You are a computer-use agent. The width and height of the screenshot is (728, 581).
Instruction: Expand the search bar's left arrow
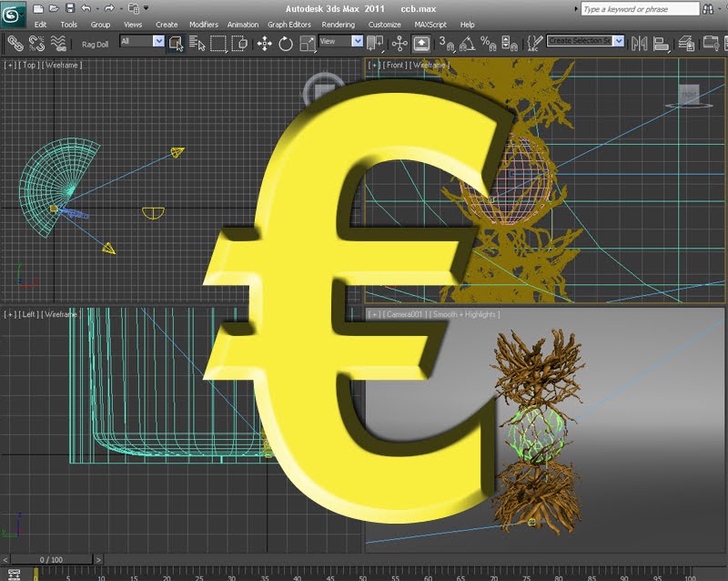coord(576,8)
